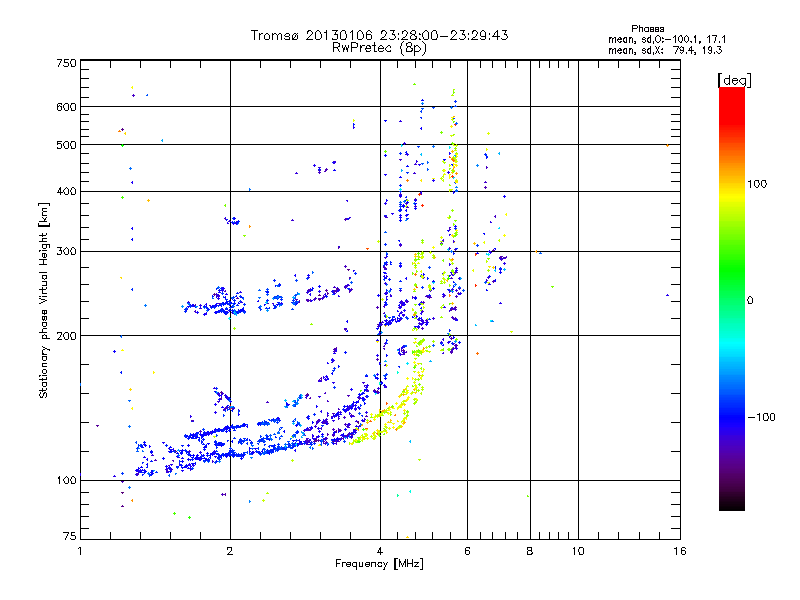Click the y-axis tick label '75'
Viewport: 800px width, 600px height.
point(70,536)
